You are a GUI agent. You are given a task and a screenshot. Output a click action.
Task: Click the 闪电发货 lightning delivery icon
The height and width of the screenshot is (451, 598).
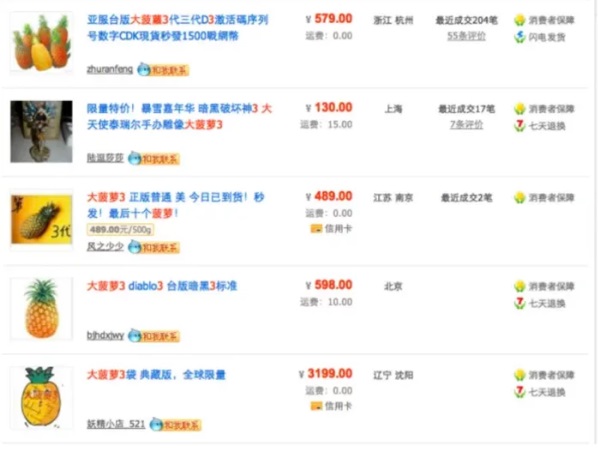pos(519,37)
